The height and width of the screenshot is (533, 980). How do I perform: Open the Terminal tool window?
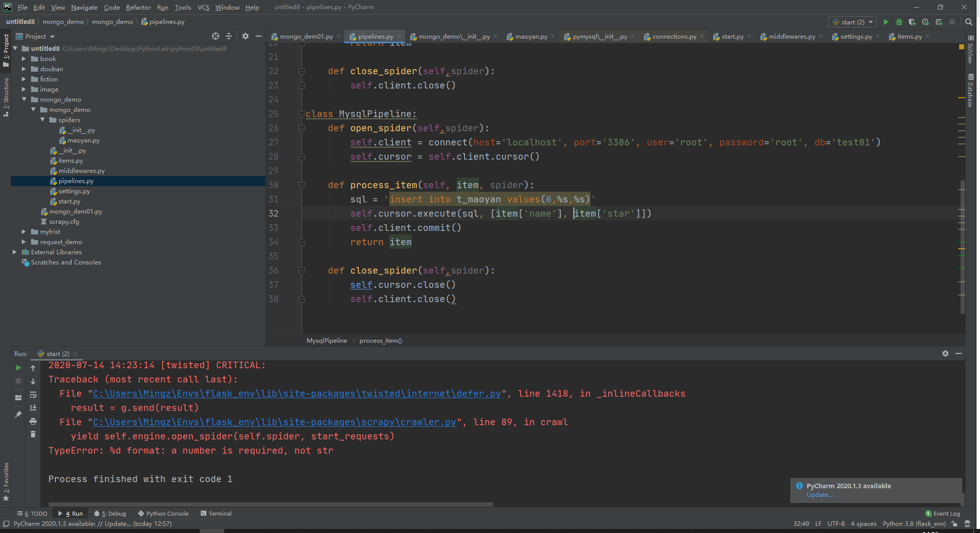216,514
